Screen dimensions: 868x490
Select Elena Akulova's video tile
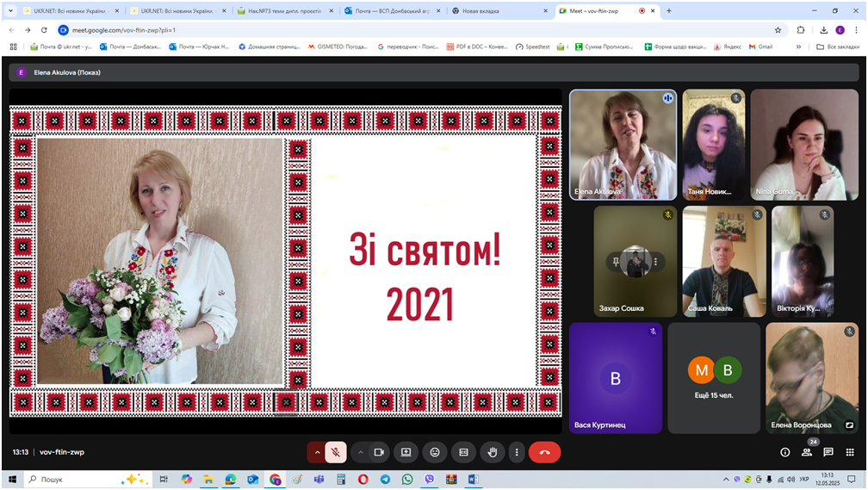click(623, 145)
